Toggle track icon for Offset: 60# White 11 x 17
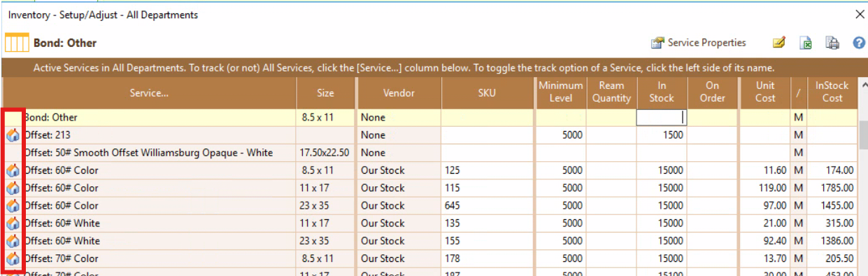This screenshot has height=276, width=868. click(x=13, y=223)
